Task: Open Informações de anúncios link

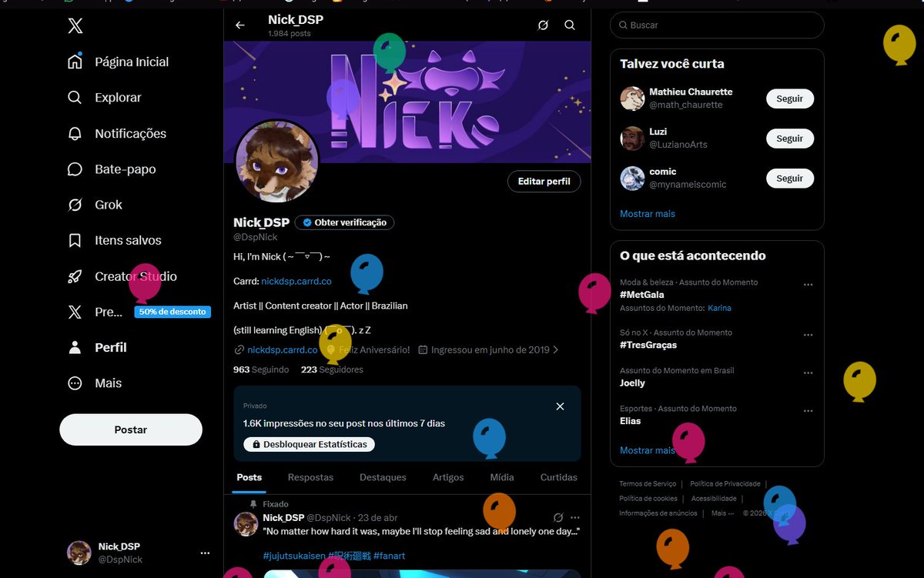Action: 658,513
